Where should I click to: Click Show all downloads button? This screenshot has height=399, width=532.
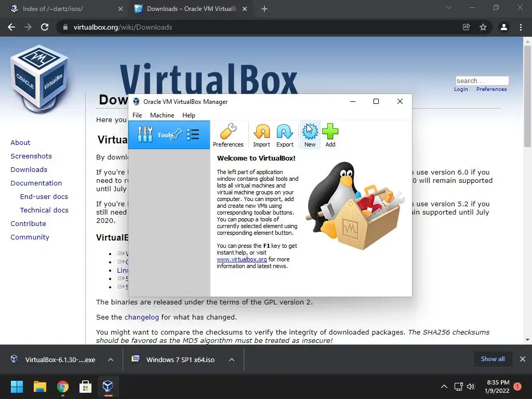click(493, 359)
